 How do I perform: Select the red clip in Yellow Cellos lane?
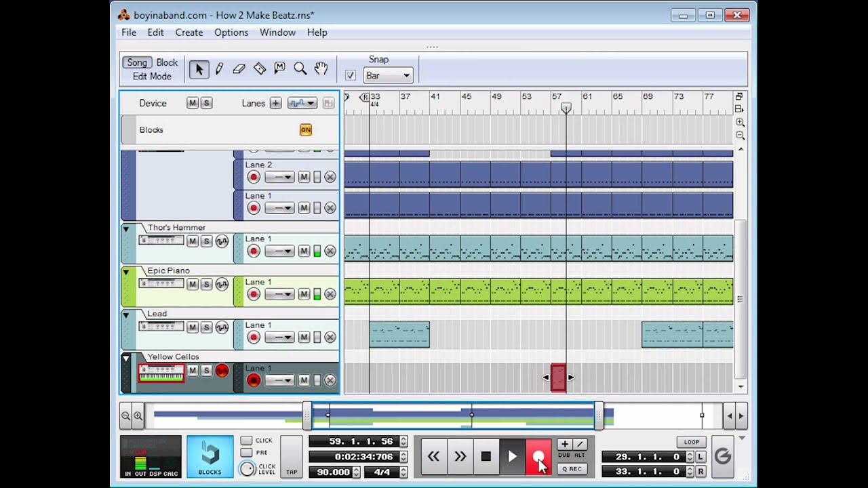pos(558,378)
